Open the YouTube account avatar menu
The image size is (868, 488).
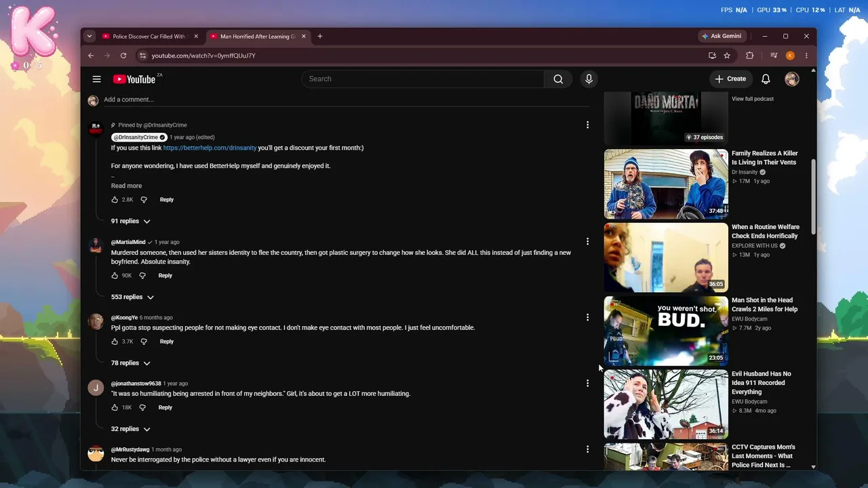(791, 79)
